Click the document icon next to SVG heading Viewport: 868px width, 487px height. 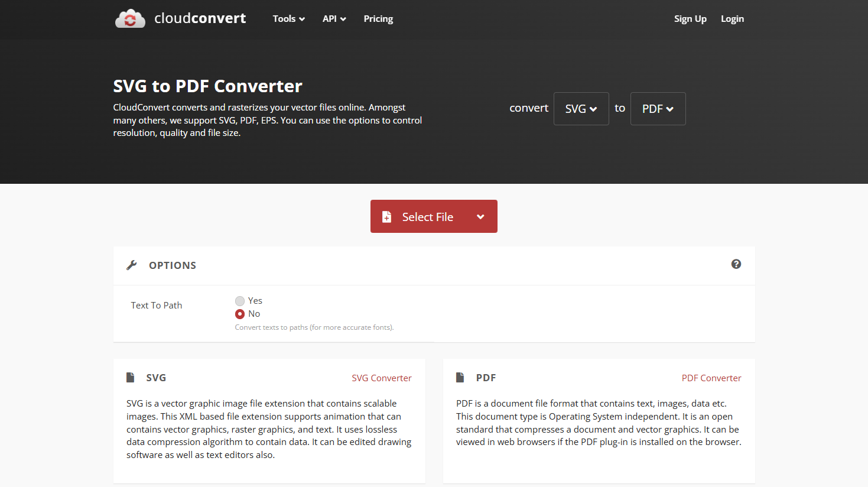tap(131, 377)
